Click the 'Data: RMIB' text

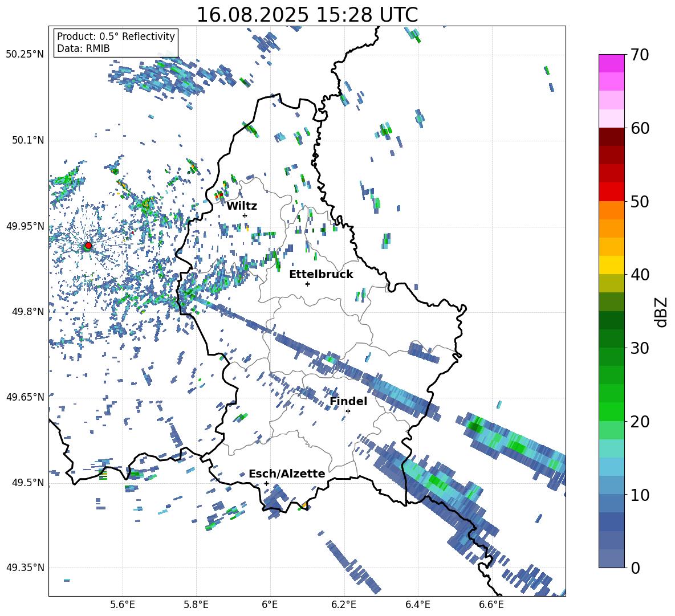coord(83,48)
